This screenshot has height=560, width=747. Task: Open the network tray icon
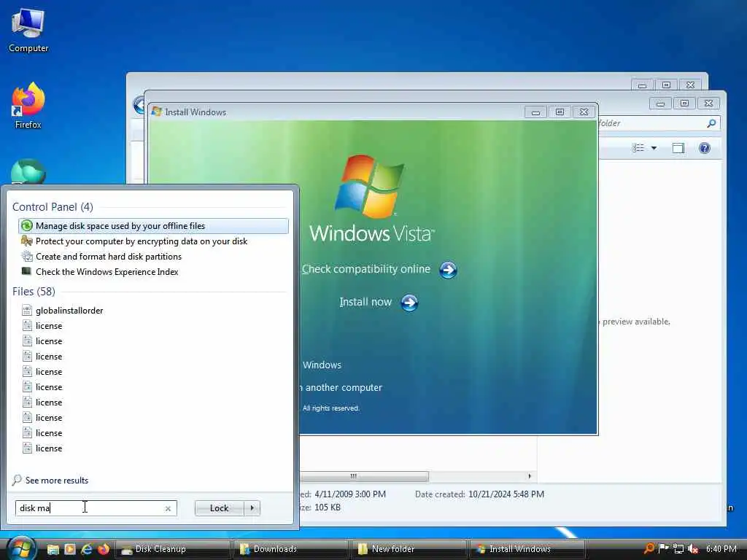point(678,548)
